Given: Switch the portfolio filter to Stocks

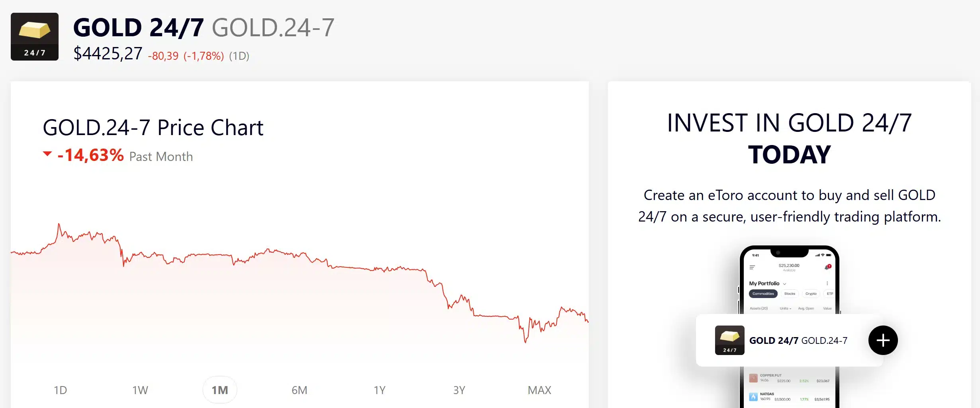Looking at the screenshot, I should tap(790, 294).
